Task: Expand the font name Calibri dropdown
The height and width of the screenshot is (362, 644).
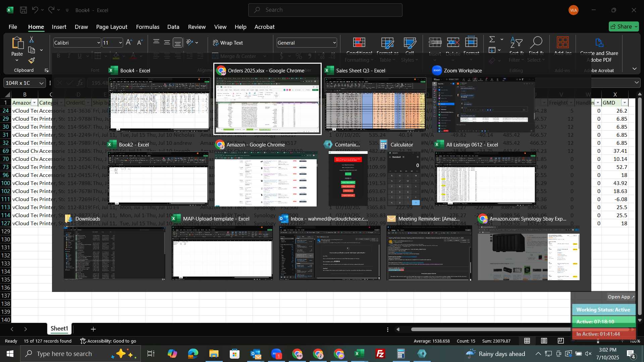Action: [98, 43]
